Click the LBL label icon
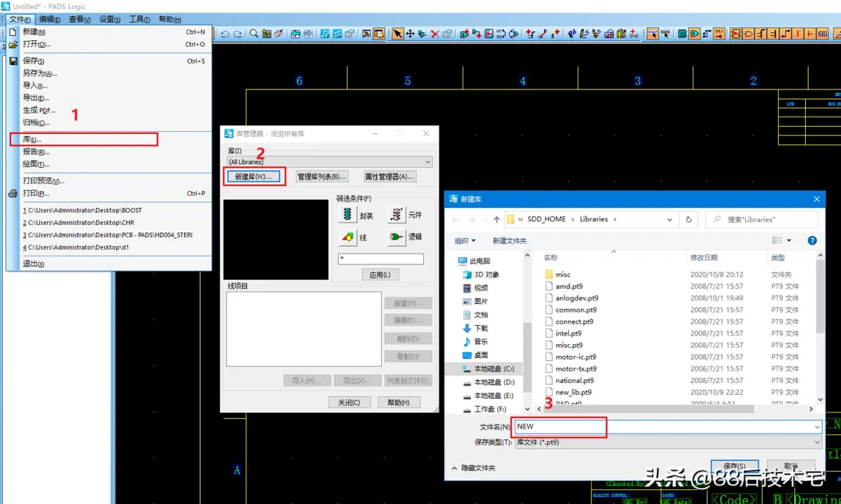This screenshot has height=504, width=841. point(822,34)
